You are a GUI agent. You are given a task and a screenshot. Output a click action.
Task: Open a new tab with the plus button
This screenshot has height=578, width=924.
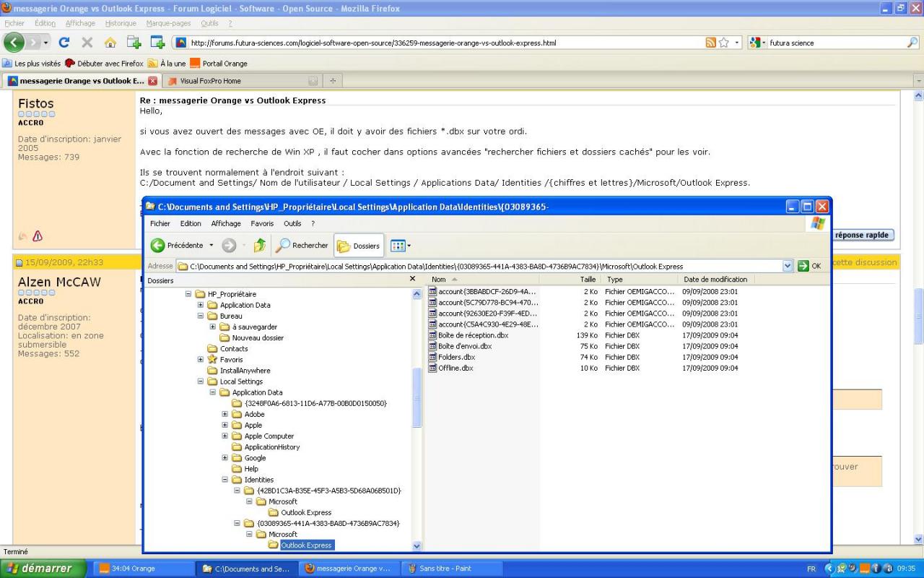point(333,81)
